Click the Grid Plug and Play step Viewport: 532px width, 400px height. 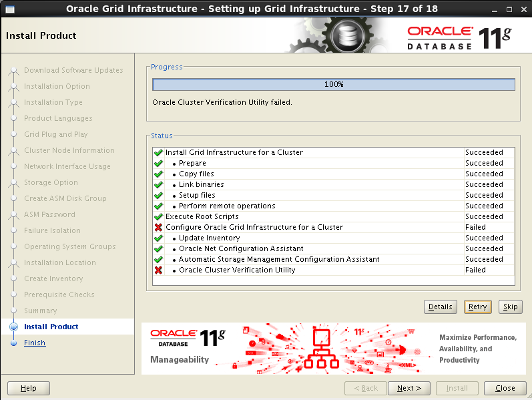click(56, 134)
